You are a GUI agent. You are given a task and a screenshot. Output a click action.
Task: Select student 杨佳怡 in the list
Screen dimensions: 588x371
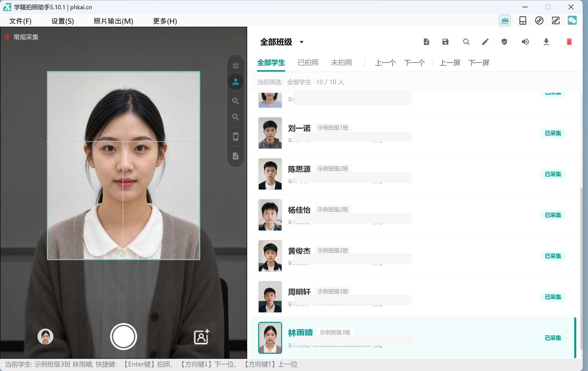click(x=413, y=215)
